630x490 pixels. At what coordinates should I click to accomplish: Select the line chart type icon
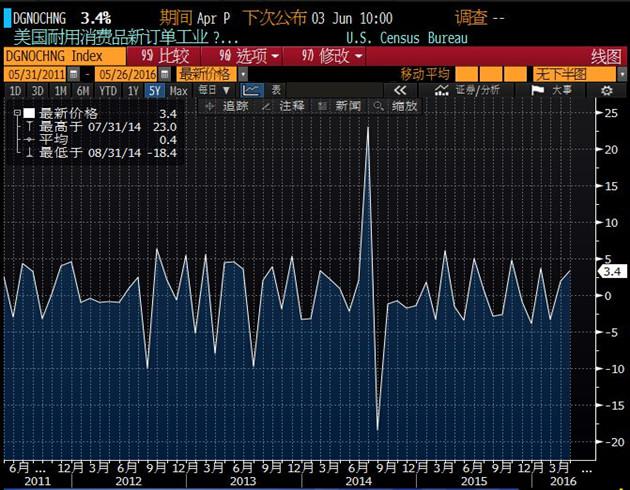pos(251,90)
